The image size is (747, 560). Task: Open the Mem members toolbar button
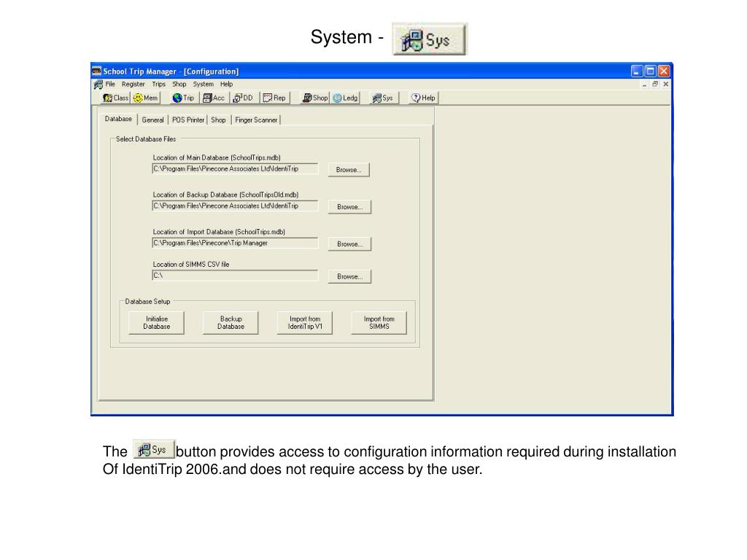(x=146, y=98)
